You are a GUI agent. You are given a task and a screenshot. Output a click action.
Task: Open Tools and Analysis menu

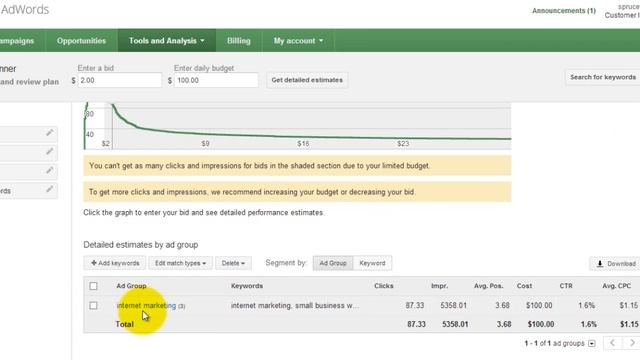167,41
